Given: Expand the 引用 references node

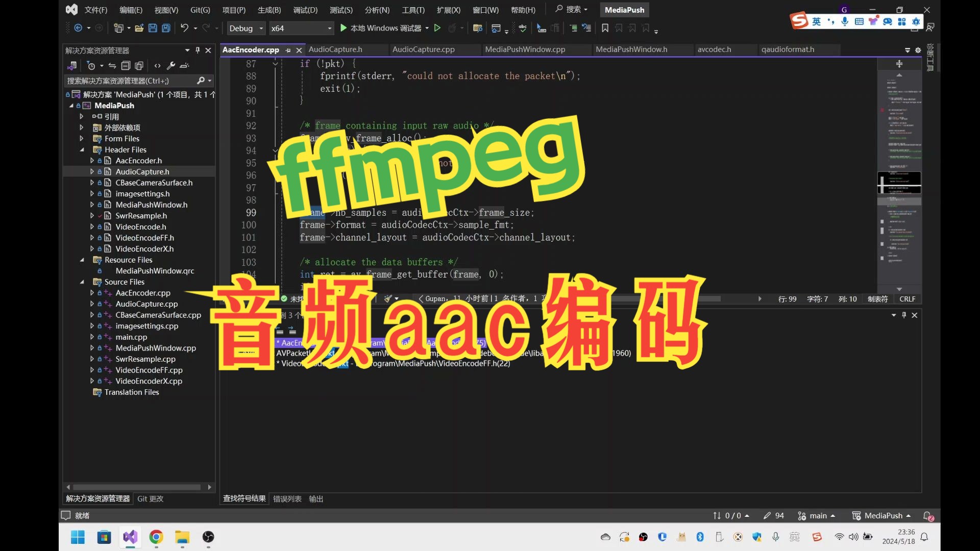Looking at the screenshot, I should 81,116.
